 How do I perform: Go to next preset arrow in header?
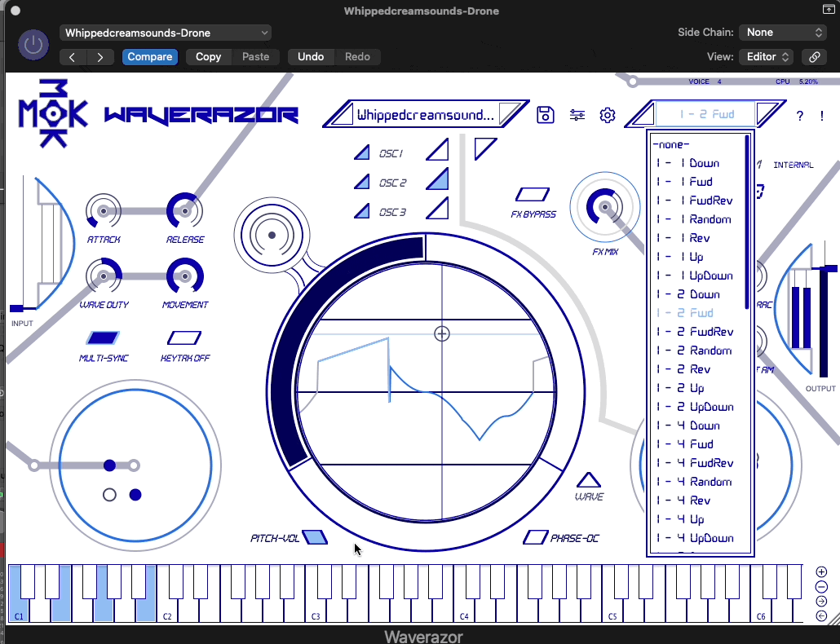pos(100,57)
